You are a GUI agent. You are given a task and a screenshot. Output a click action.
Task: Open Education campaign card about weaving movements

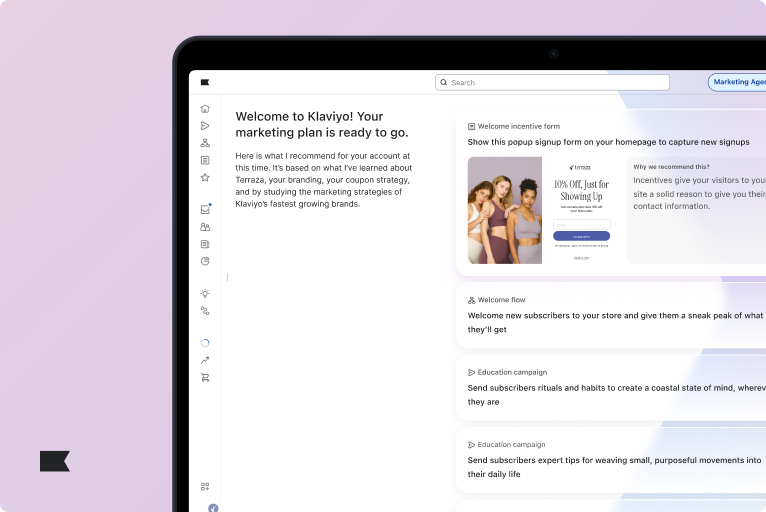[x=611, y=460]
